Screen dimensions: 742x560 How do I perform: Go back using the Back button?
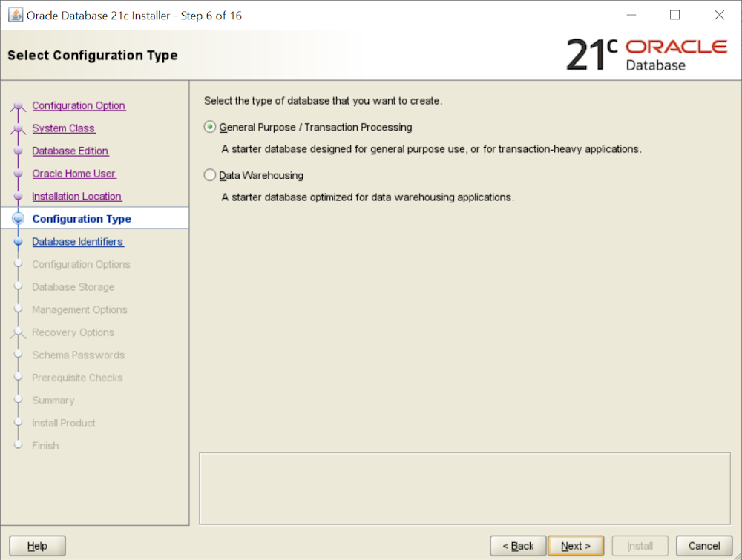(518, 546)
